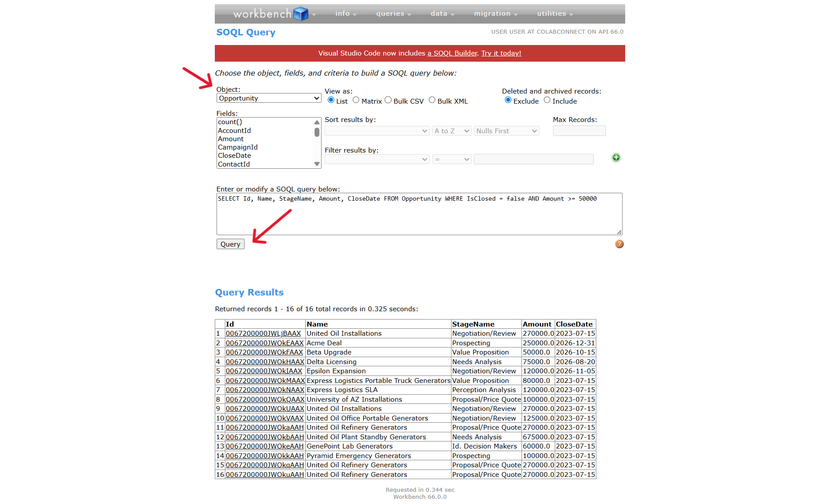Select CampaignId in the Fields list

(x=266, y=147)
